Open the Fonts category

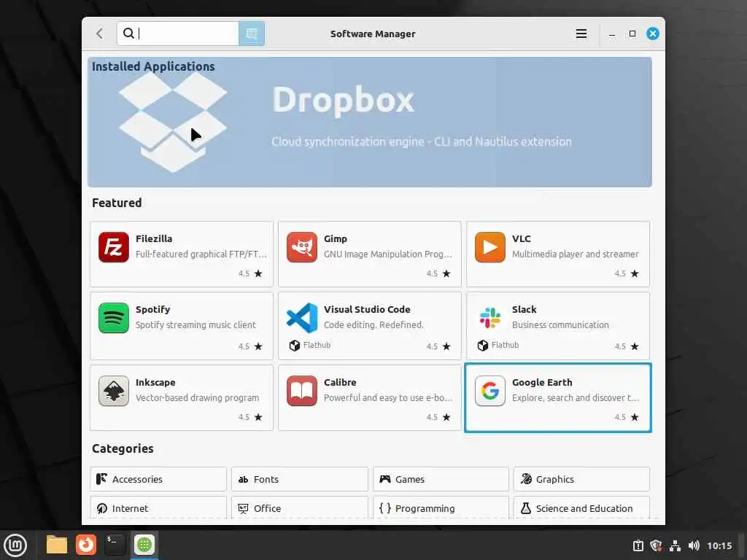pyautogui.click(x=300, y=479)
